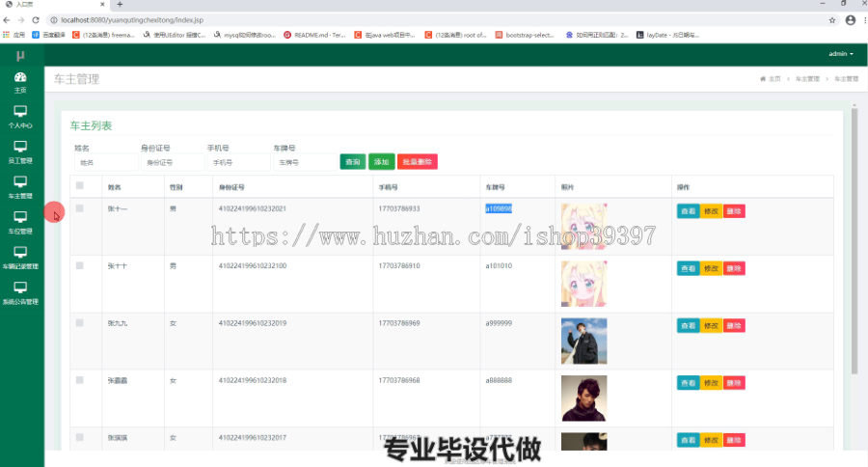868x467 pixels.
Task: Open a new browser tab with plus icon
Action: 120,5
